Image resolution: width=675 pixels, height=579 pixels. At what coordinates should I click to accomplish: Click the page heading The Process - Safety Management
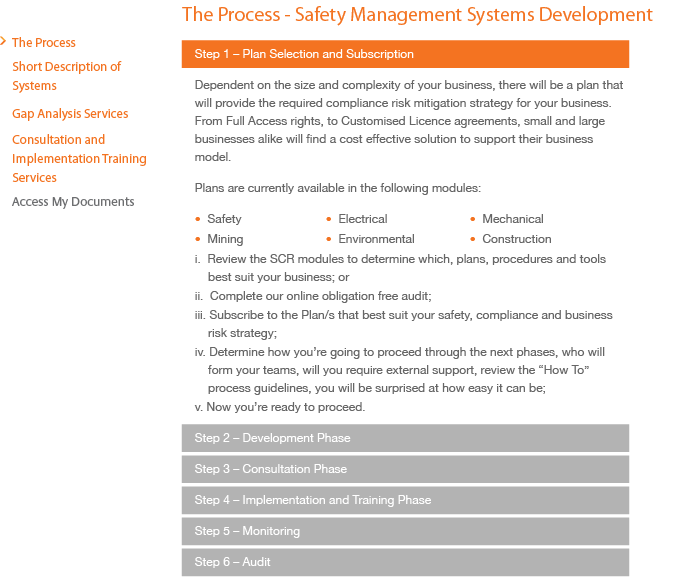click(417, 15)
